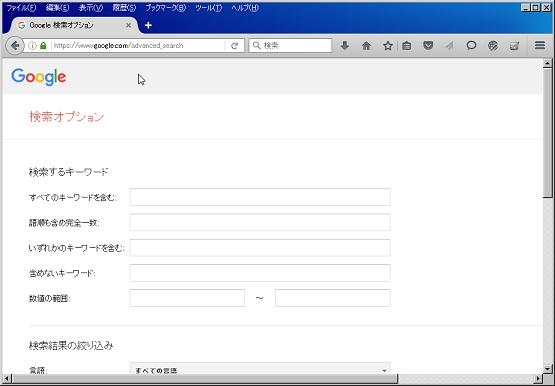Click the vertical scrollbar down arrow

pos(547,369)
